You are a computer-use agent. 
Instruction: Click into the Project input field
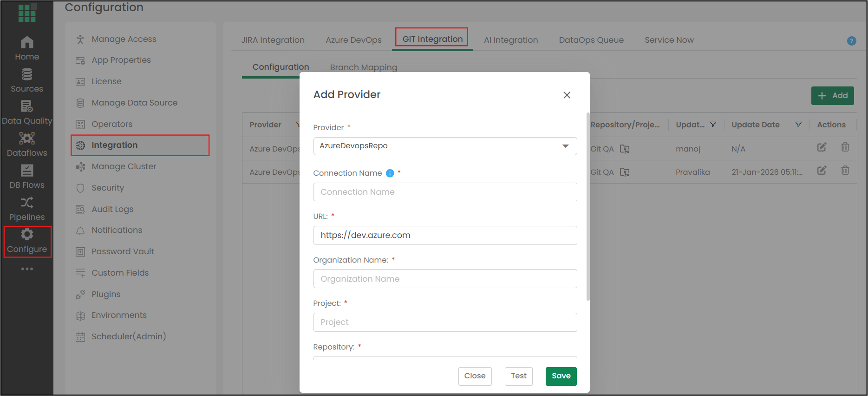tap(445, 322)
